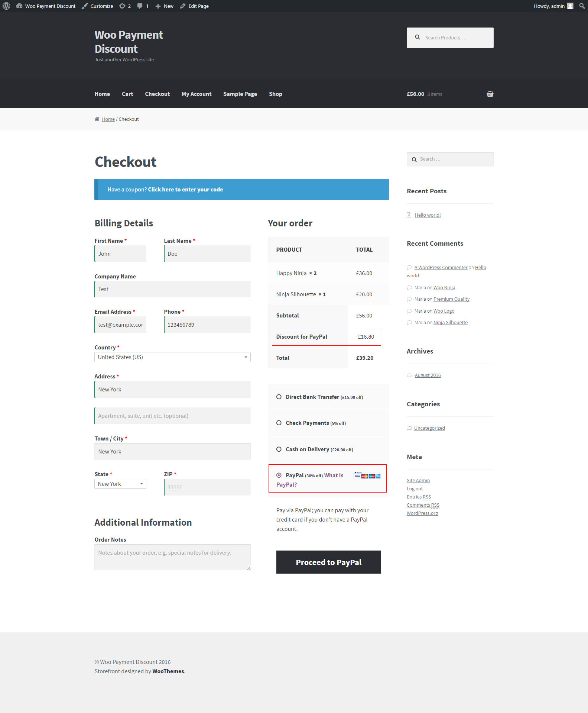Open the shopping basket cart icon

point(490,94)
